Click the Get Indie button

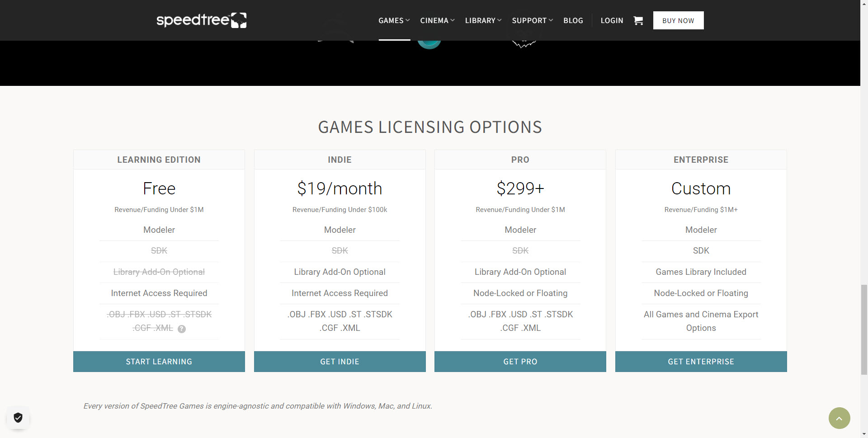click(x=340, y=362)
